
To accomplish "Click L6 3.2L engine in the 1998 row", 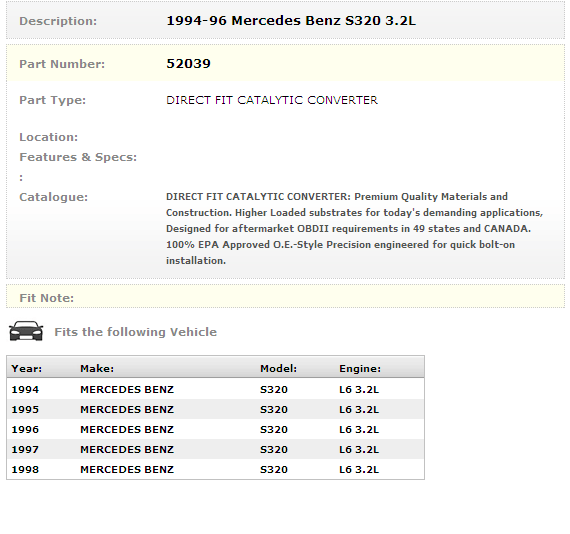I will click(359, 470).
